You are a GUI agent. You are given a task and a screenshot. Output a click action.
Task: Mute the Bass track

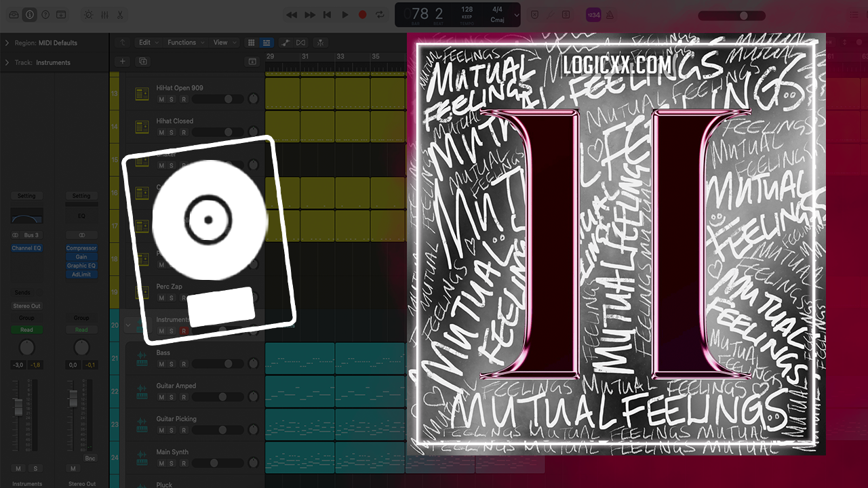coord(161,364)
